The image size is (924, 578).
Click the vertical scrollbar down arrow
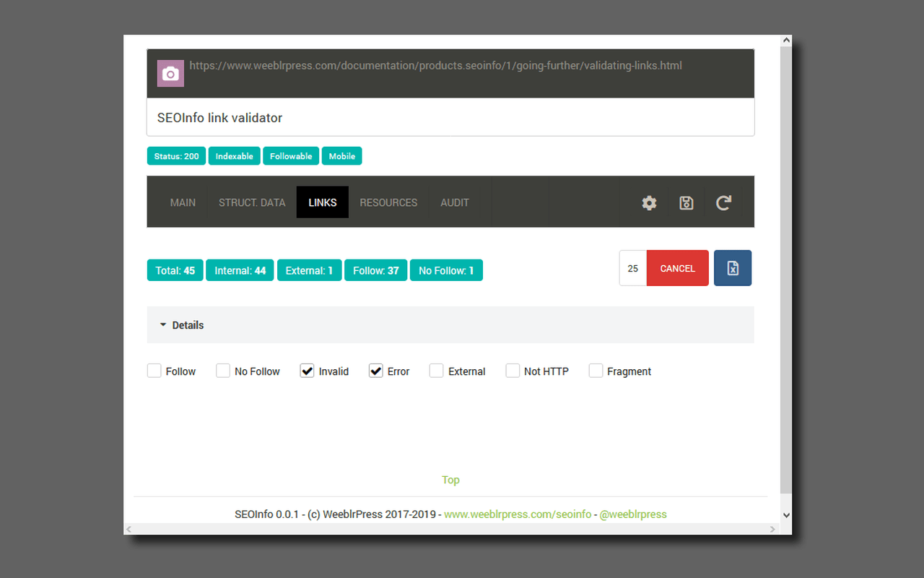pyautogui.click(x=786, y=515)
